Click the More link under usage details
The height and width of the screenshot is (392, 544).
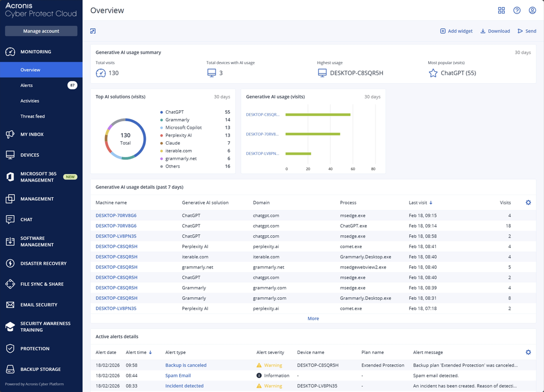[313, 318]
